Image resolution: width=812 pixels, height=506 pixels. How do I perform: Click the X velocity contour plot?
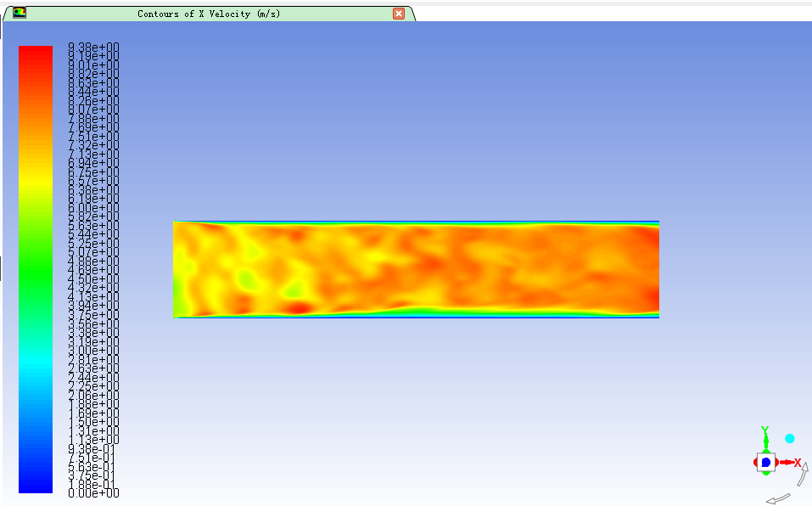pyautogui.click(x=417, y=269)
